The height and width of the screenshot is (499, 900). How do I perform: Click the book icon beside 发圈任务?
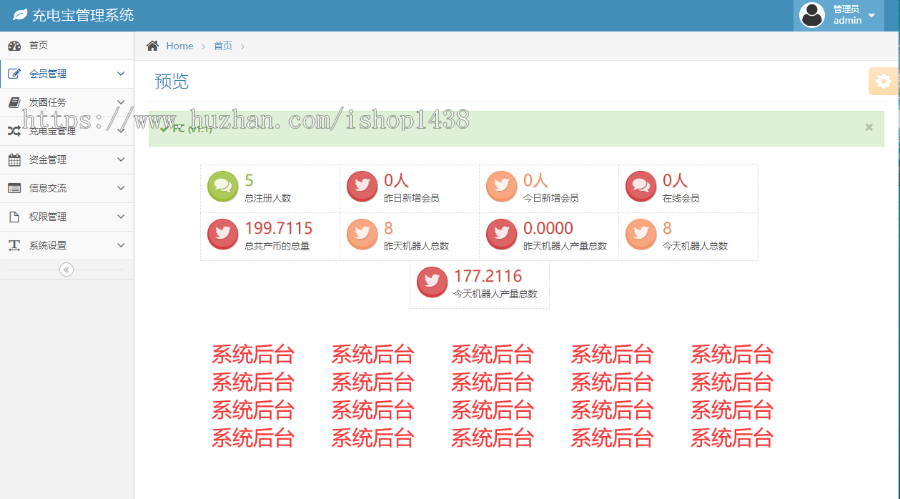[x=14, y=102]
